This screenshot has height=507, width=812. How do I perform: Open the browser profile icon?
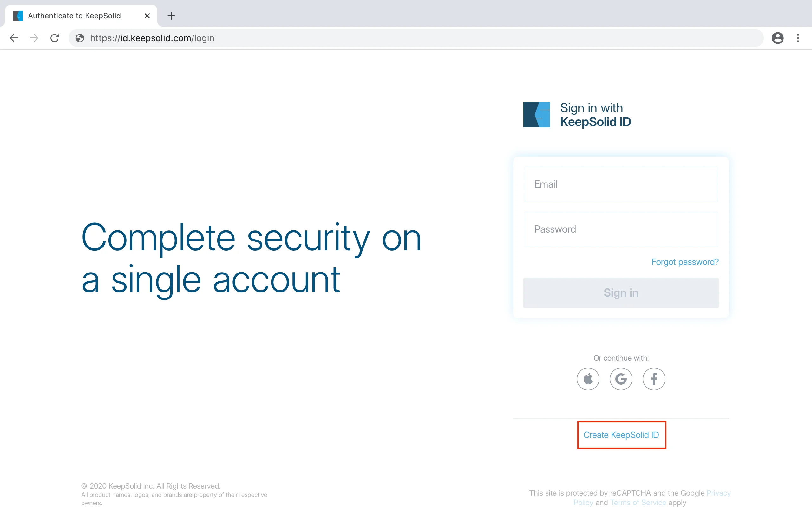777,38
